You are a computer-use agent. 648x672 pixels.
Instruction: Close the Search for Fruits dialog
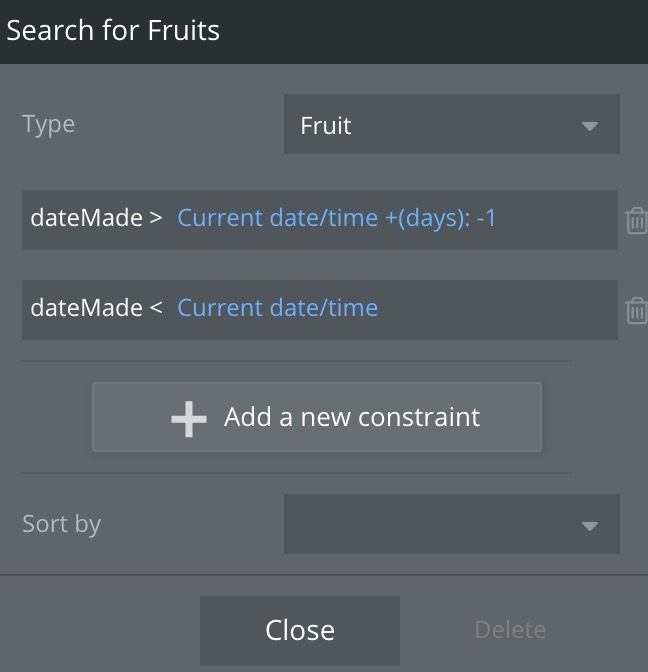pyautogui.click(x=300, y=630)
